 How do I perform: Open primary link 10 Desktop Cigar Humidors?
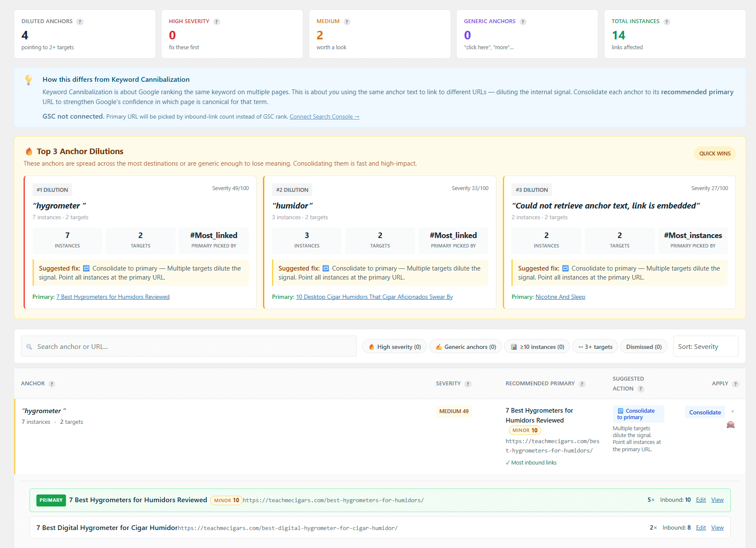pyautogui.click(x=374, y=297)
